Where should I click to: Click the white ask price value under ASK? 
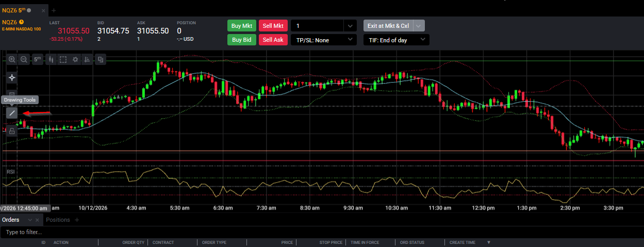[x=153, y=31]
